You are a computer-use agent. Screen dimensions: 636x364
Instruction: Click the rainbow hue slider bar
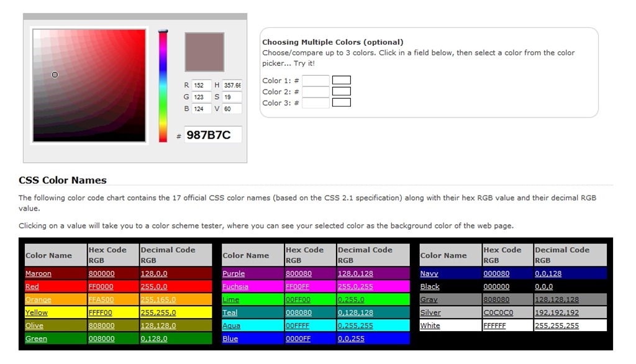163,86
